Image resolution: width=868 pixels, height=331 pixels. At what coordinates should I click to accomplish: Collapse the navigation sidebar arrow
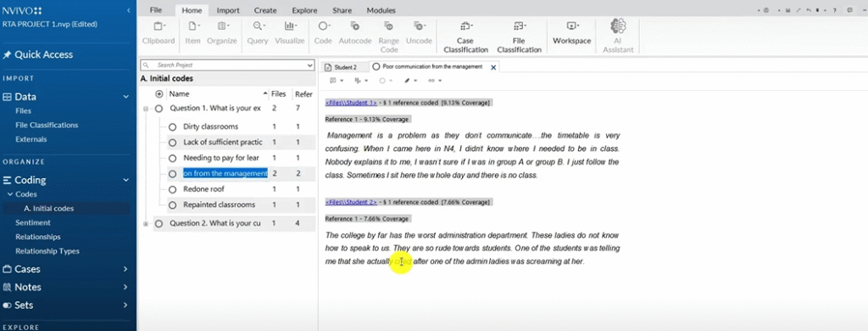pyautogui.click(x=129, y=10)
